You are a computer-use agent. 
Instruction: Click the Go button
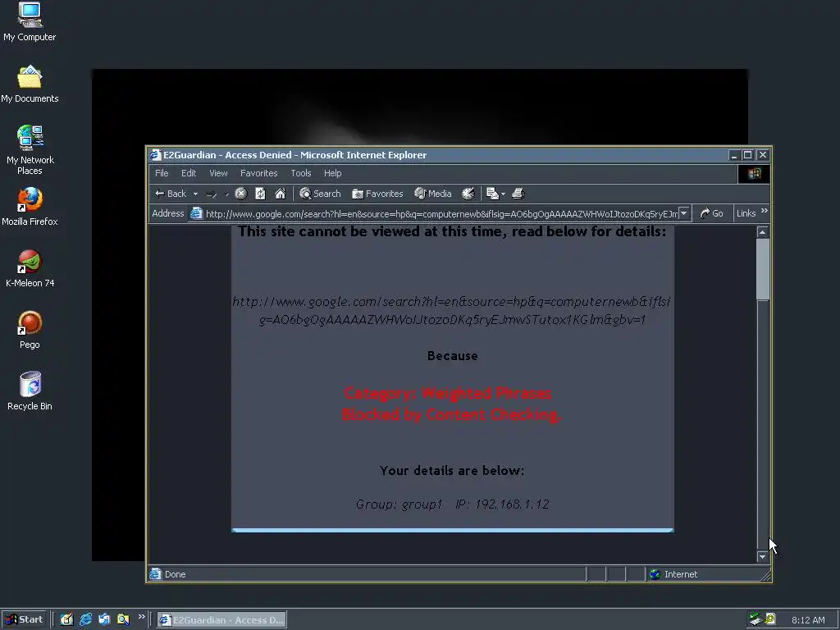(711, 213)
